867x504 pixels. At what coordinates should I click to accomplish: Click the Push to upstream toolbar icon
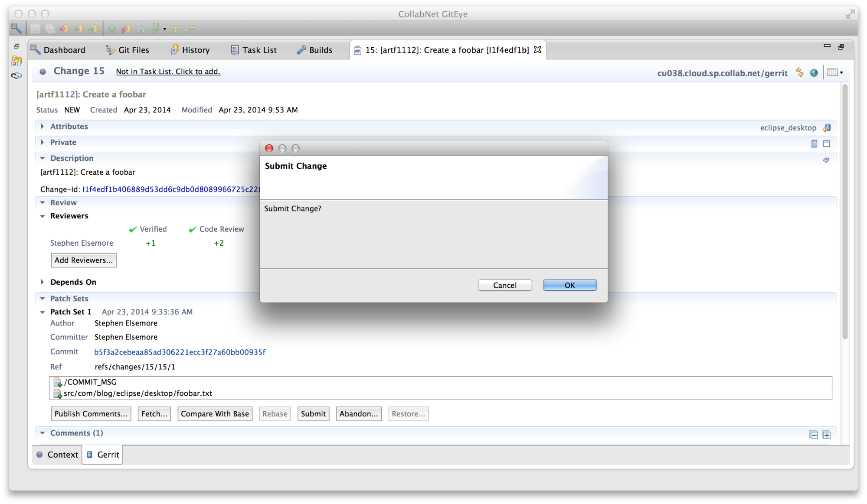click(64, 29)
